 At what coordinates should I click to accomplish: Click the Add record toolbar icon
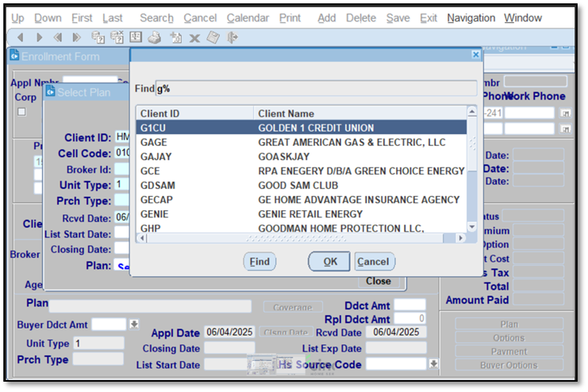pyautogui.click(x=176, y=37)
